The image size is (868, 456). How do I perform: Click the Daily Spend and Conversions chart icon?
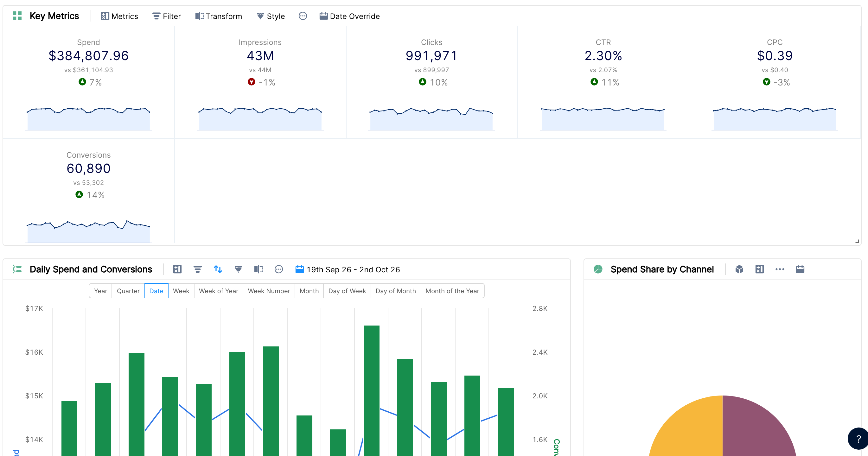pyautogui.click(x=17, y=269)
